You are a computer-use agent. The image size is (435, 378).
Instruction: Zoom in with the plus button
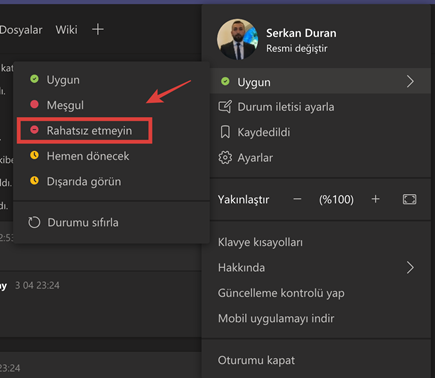375,199
